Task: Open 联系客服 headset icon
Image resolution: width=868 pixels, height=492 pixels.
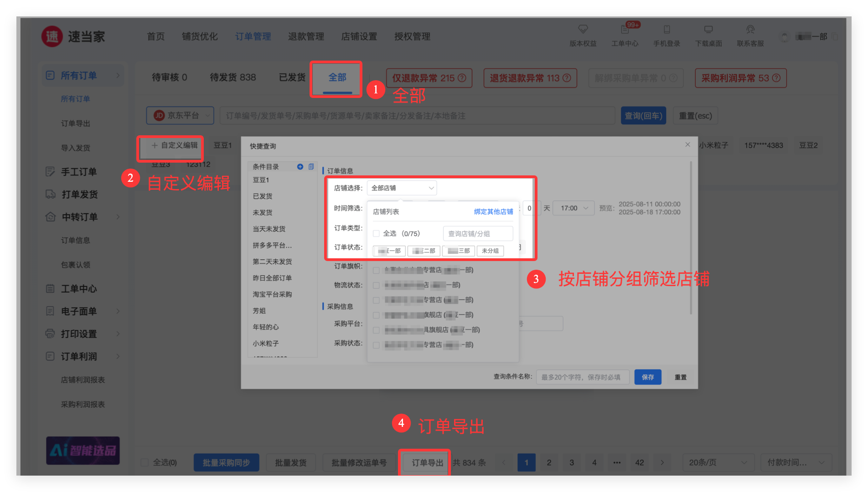Action: [x=750, y=30]
